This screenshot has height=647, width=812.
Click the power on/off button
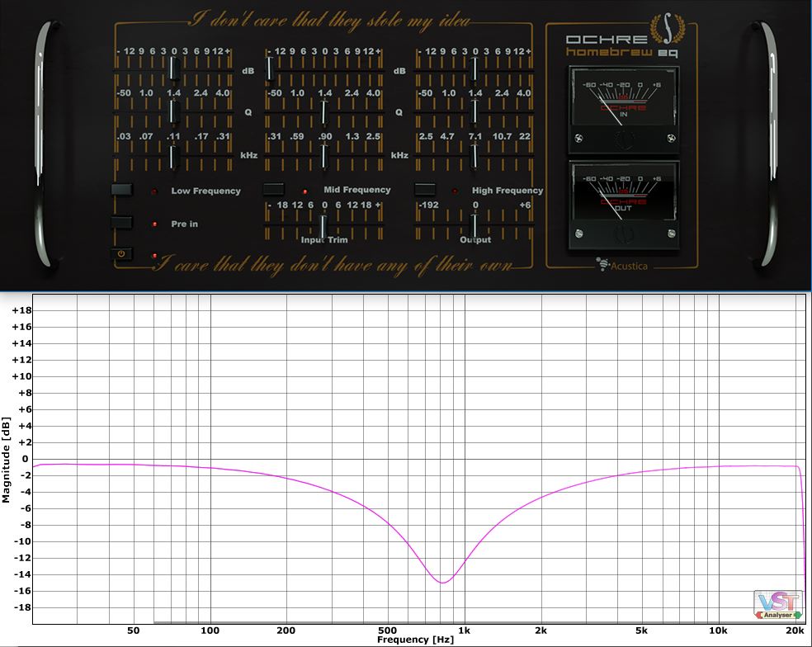[x=121, y=254]
